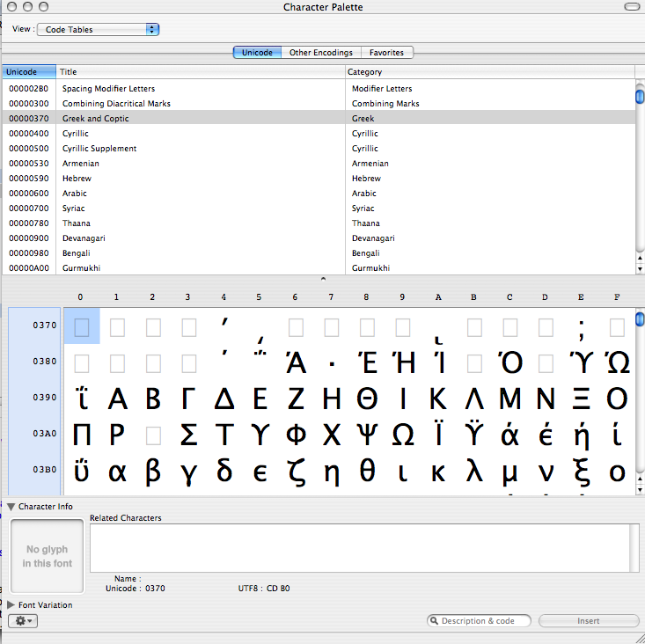Screen dimensions: 645x644
Task: Collapse the Character Info disclosure triangle
Action: point(11,507)
